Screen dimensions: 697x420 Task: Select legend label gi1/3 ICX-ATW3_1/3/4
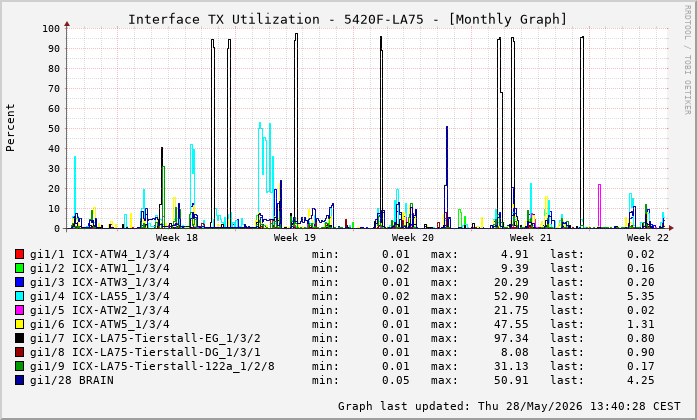click(100, 283)
